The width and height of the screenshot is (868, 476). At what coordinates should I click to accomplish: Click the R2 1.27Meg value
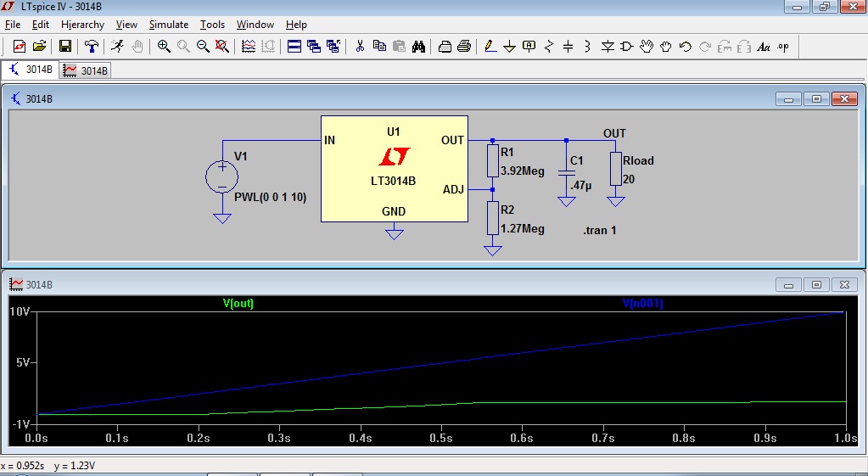tap(523, 228)
